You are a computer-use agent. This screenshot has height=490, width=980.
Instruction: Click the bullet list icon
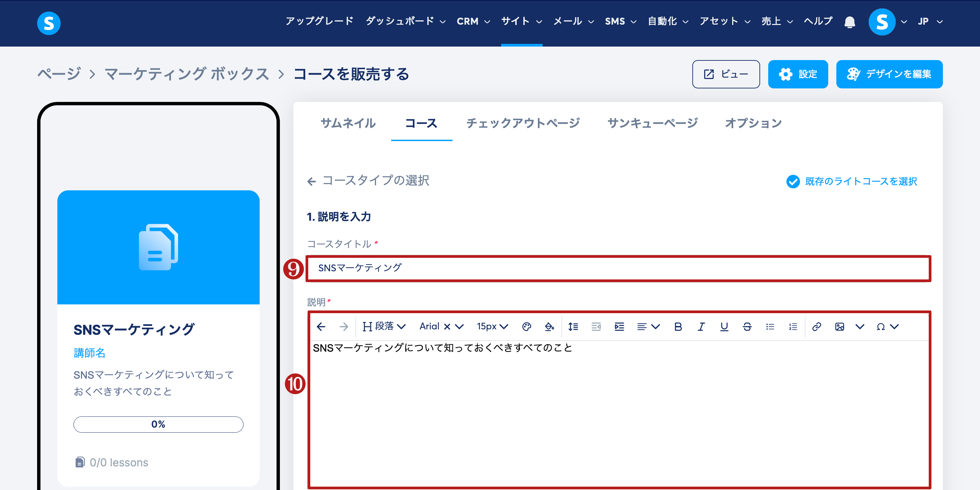770,327
